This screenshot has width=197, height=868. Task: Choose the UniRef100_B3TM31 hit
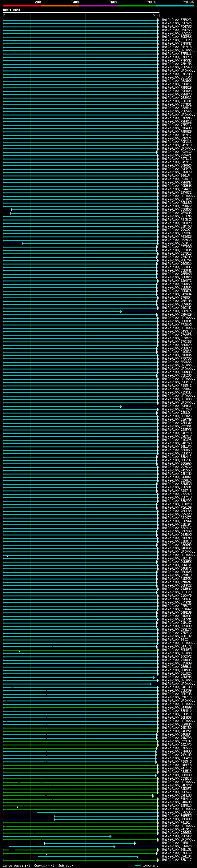pyautogui.click(x=176, y=104)
